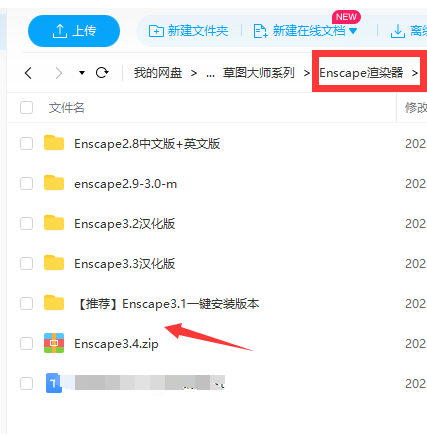Screen dimensions: 427x434
Task: Check the box for Enscape3.2汉化版
Action: 27,223
